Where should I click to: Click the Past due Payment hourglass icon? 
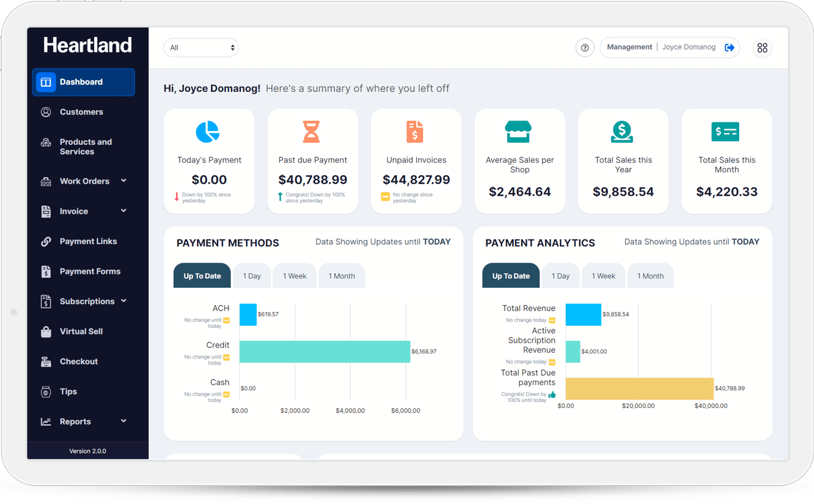tap(311, 132)
